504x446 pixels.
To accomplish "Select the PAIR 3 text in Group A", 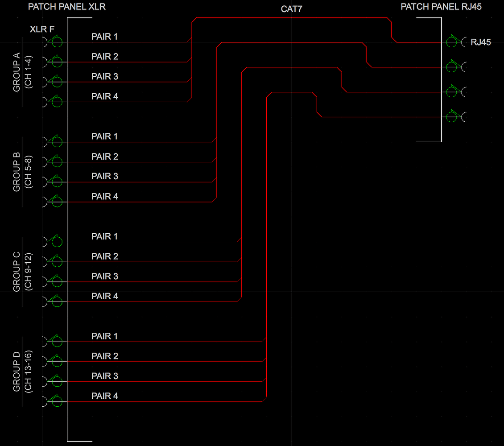I will 104,76.
